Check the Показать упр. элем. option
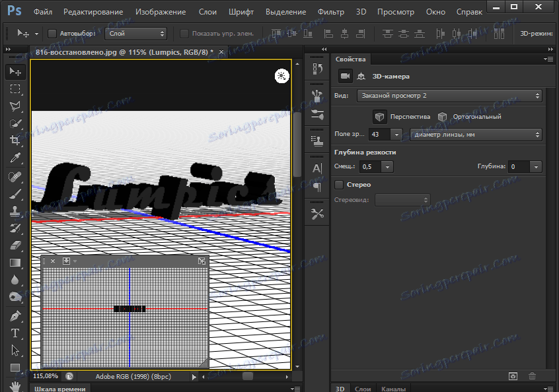The image size is (559, 392). [x=184, y=33]
